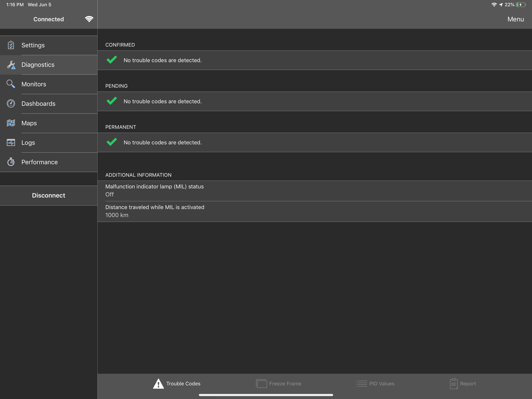Open the Dashboards gauge icon
Image resolution: width=532 pixels, height=399 pixels.
click(11, 103)
